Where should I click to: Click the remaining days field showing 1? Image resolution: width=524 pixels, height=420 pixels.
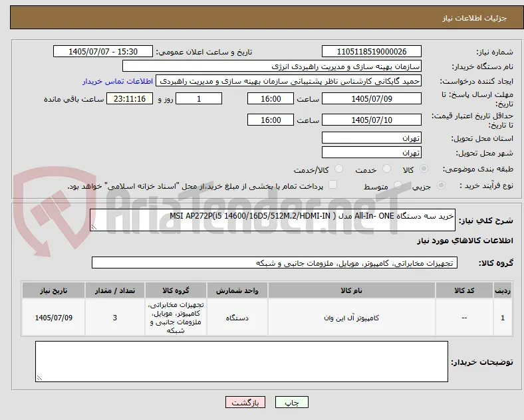(x=199, y=99)
